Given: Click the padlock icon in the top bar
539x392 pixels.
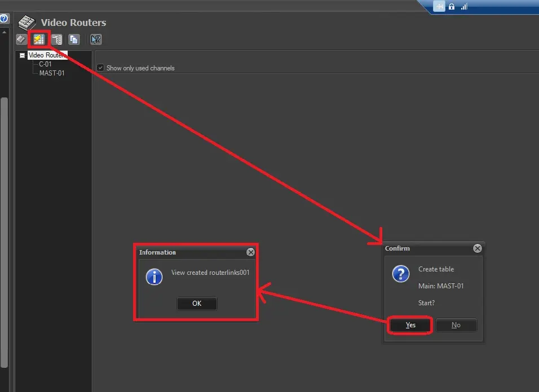Looking at the screenshot, I should tap(452, 7).
